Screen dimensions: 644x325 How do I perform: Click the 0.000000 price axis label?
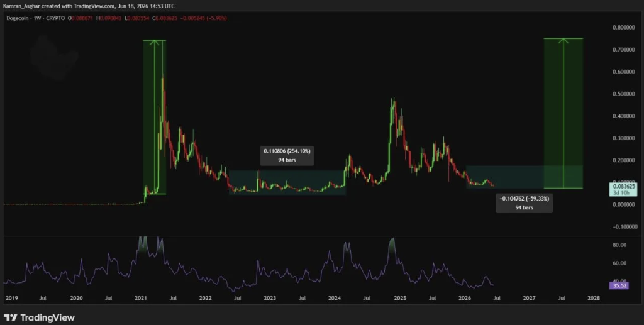[x=625, y=204]
